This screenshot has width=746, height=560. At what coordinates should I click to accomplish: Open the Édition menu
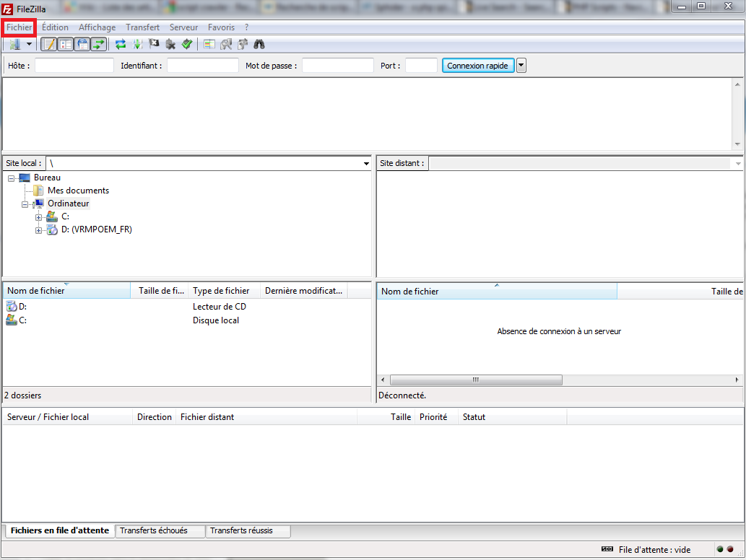click(55, 27)
